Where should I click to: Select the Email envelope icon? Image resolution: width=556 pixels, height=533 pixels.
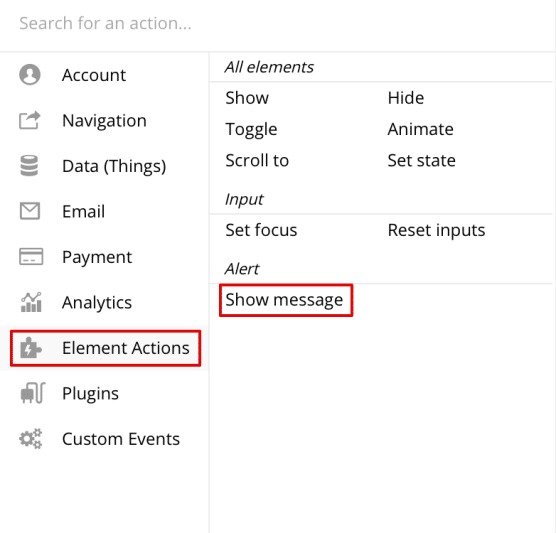(x=30, y=211)
